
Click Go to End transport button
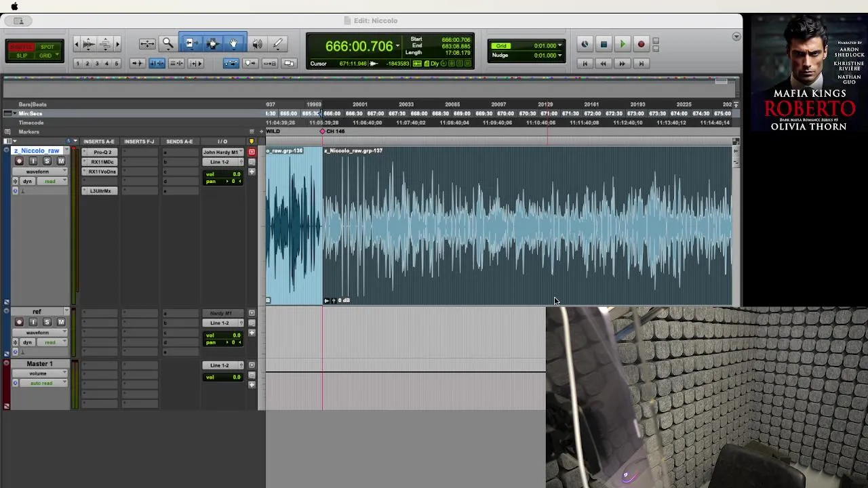(x=641, y=63)
